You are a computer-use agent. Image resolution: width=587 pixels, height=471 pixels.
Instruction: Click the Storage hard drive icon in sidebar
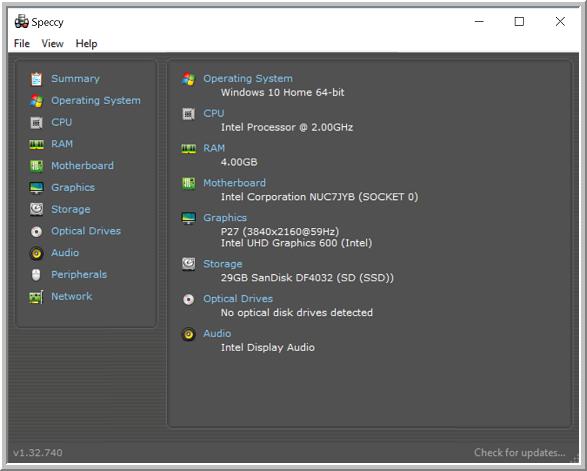pyautogui.click(x=36, y=209)
